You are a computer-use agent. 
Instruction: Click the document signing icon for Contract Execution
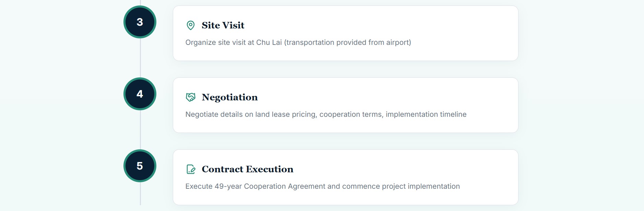(190, 169)
